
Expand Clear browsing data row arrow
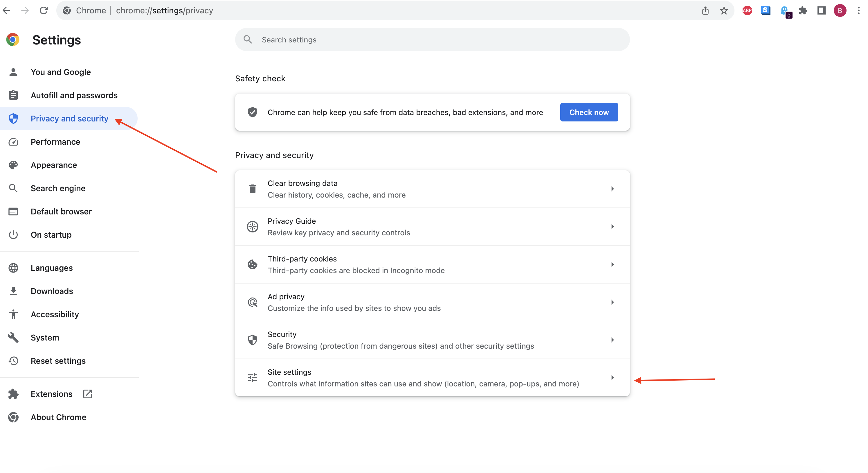point(612,189)
